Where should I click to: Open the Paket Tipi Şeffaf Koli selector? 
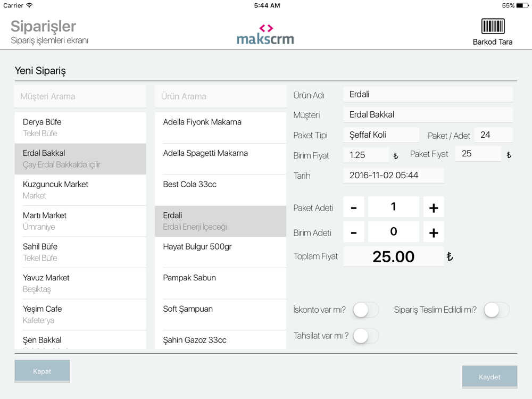[x=381, y=135]
